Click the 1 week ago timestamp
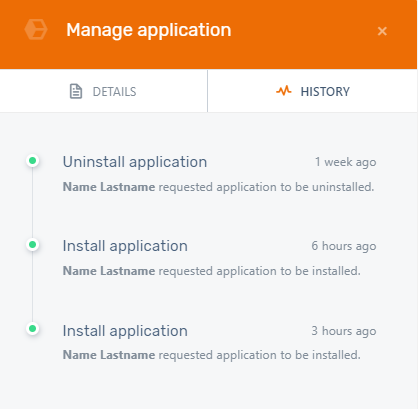 coord(346,162)
